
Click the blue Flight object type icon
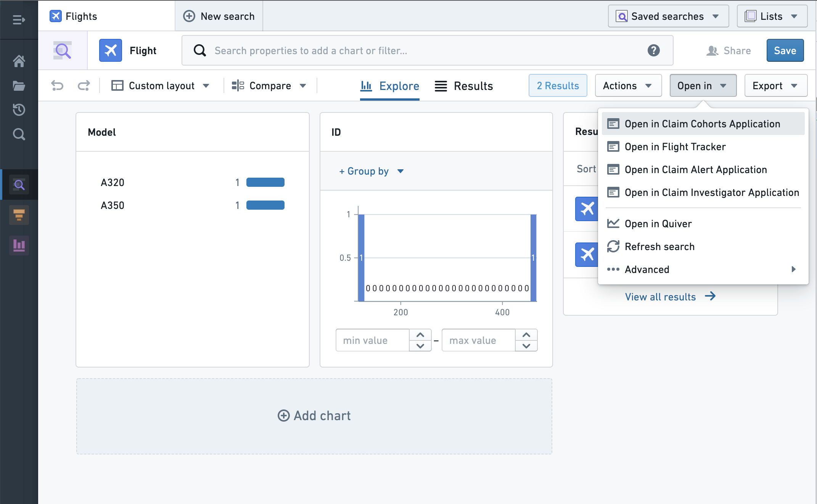[111, 50]
